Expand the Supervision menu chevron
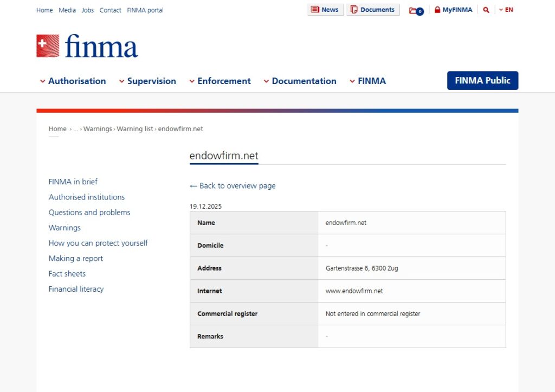Viewport: 555px width, 392px height. point(121,81)
